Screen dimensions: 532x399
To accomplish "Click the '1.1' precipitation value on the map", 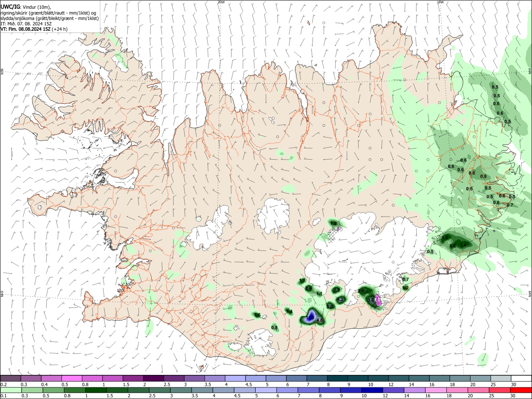I will tap(319, 294).
